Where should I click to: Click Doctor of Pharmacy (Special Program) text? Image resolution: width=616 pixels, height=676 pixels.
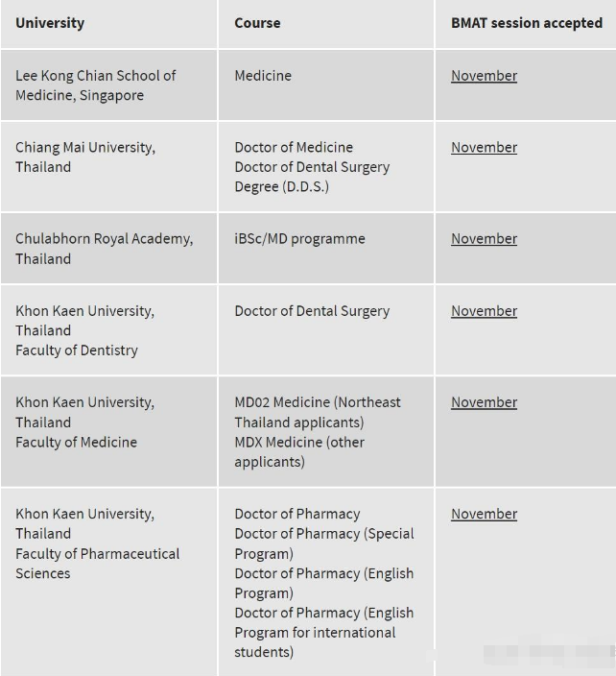[x=324, y=543]
